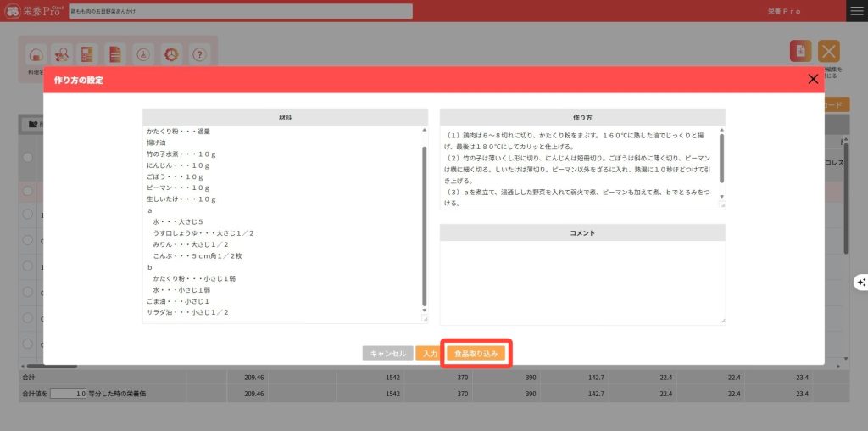Click the orange X close-editing icon
This screenshot has width=868, height=431.
coord(829,52)
